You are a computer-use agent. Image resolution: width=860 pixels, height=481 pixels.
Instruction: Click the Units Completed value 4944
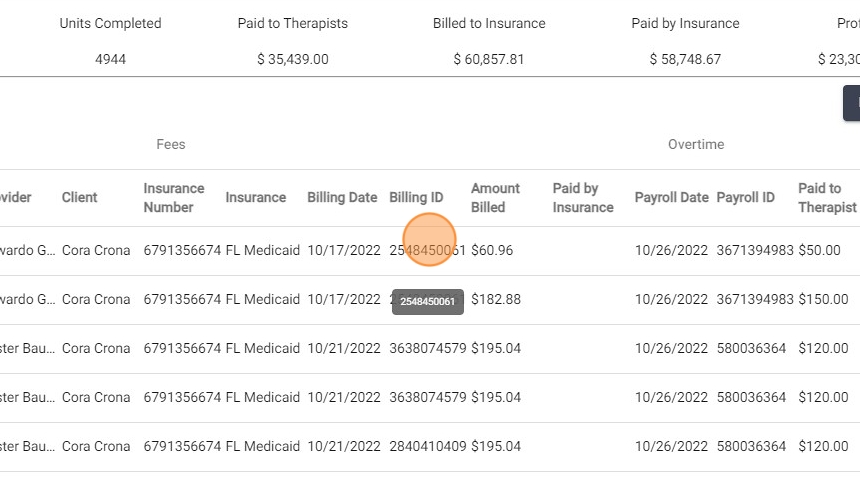110,60
